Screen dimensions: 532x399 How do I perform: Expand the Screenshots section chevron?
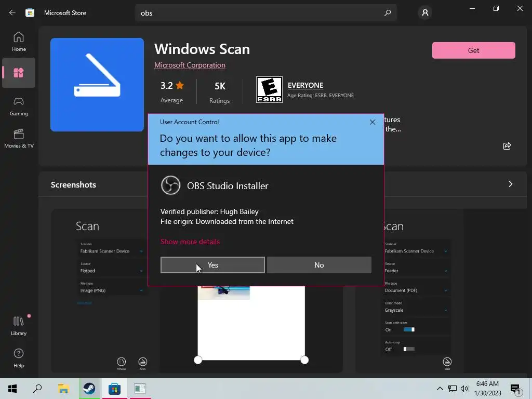(x=510, y=184)
